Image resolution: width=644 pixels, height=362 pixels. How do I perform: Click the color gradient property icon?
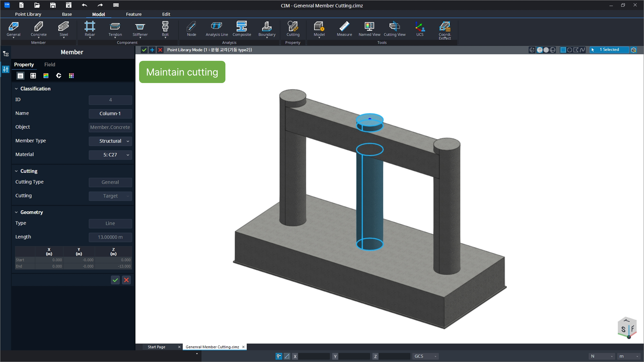[46, 76]
